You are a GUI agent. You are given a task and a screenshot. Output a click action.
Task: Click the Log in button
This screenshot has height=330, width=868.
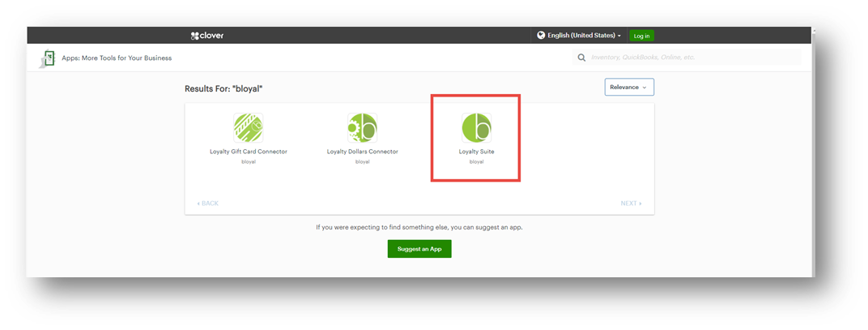click(x=641, y=36)
